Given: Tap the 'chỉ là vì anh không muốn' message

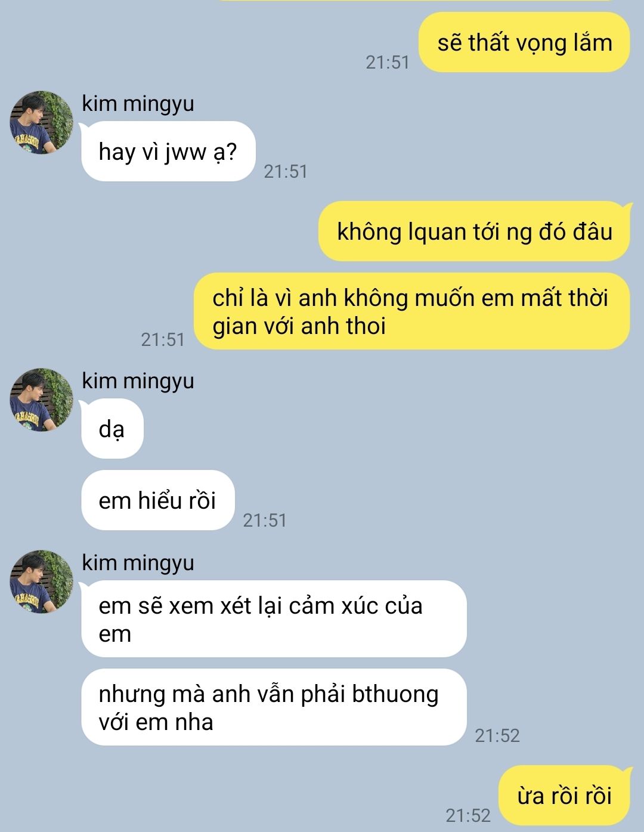Looking at the screenshot, I should point(412,311).
